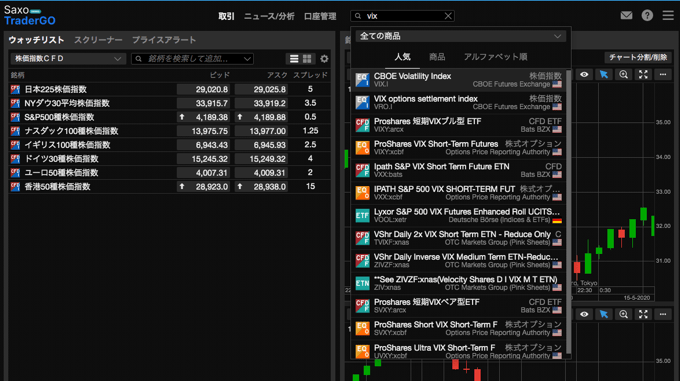Select ナスダック100種株価指数 row

170,131
